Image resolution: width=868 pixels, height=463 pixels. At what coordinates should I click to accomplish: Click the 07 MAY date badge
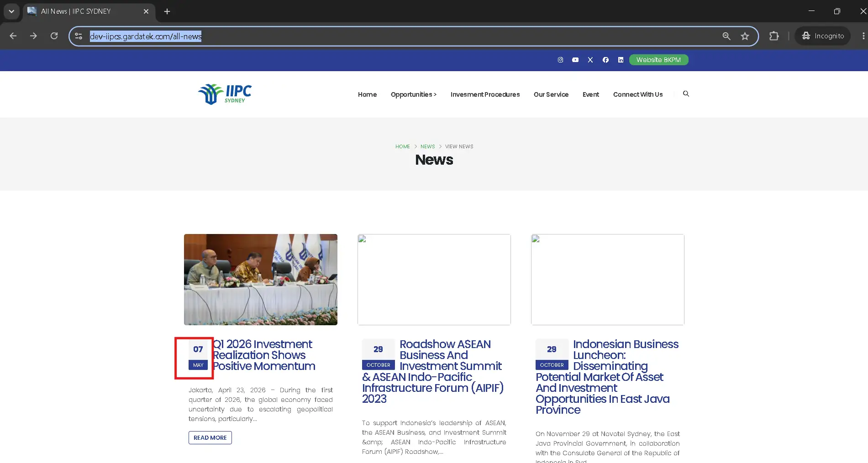(198, 354)
